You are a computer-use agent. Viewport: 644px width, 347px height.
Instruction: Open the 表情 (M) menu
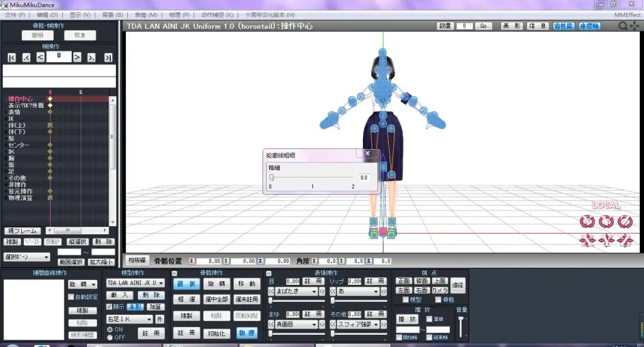146,15
